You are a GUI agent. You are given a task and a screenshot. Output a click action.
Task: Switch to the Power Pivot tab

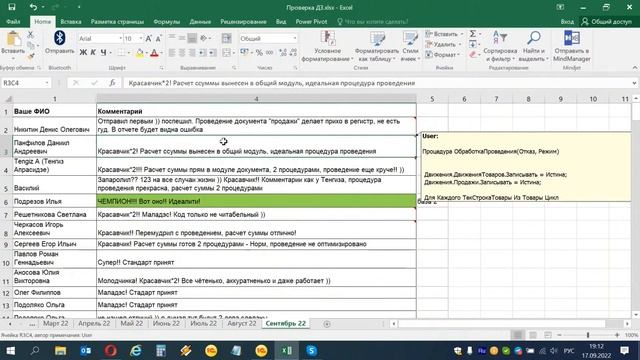tap(311, 22)
